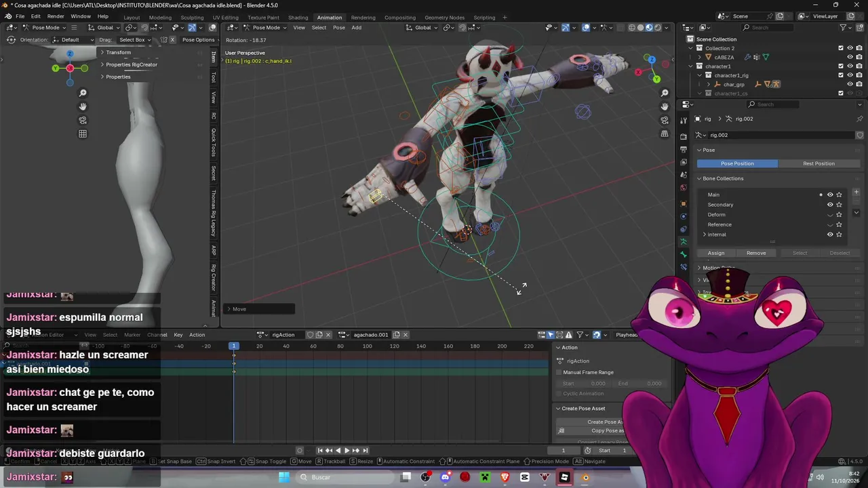
Task: Switch to orthographic grid view in the left viewport
Action: [83, 134]
